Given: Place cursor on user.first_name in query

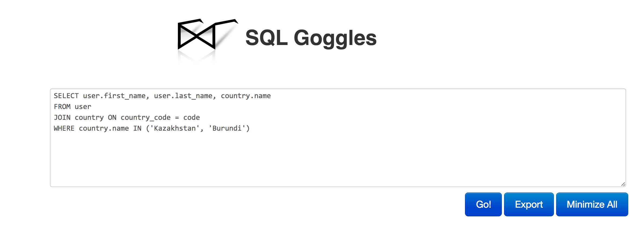Looking at the screenshot, I should [x=114, y=96].
